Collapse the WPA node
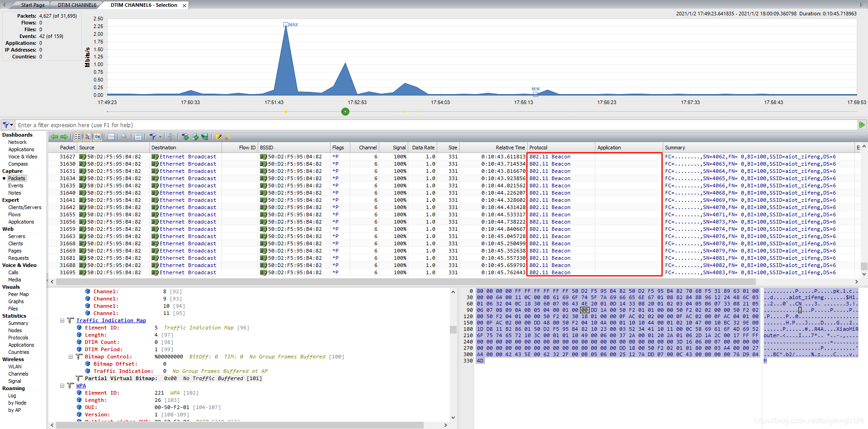 (62, 386)
